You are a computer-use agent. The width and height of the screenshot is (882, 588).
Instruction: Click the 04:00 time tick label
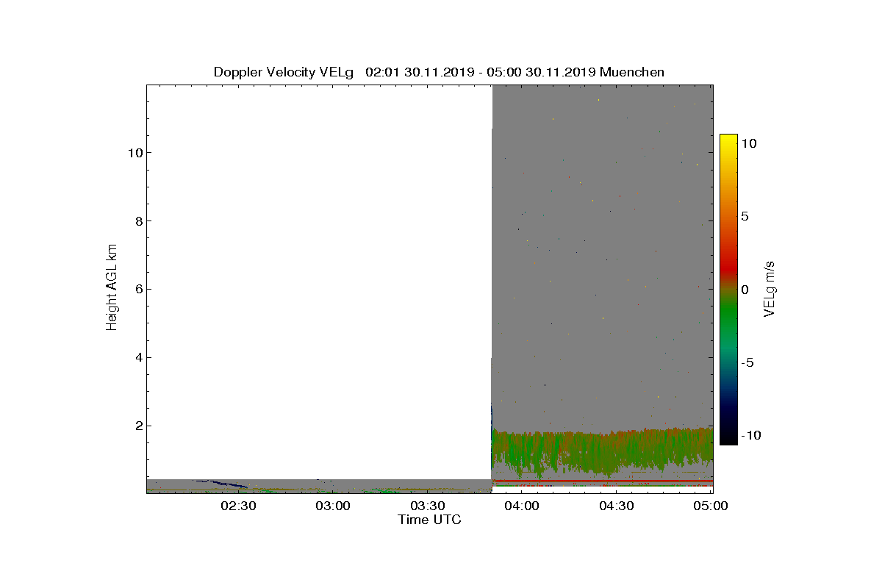coord(522,506)
